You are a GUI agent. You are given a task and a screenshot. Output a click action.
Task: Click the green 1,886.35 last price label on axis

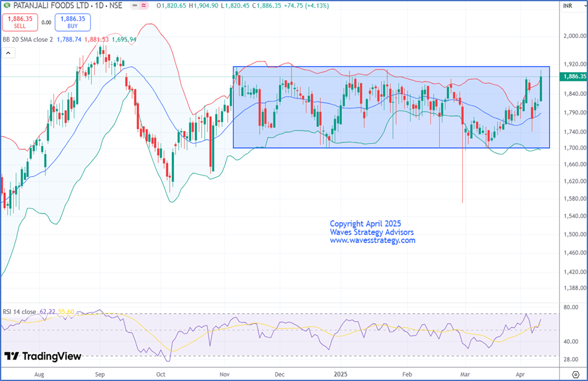click(x=574, y=77)
